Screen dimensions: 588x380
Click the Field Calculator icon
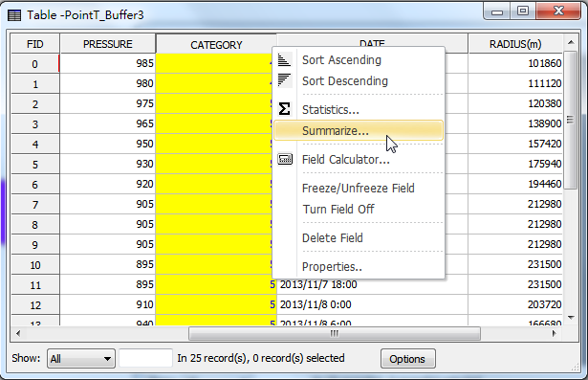tap(285, 159)
